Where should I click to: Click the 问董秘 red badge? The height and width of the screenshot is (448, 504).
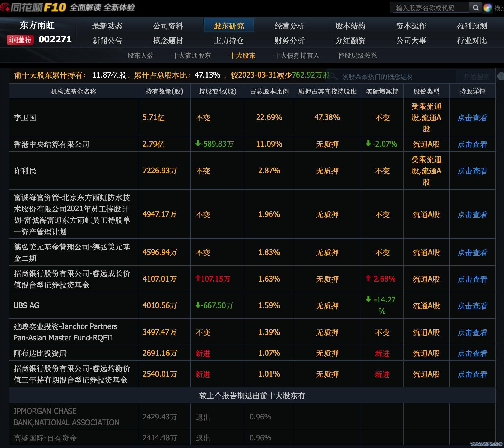(20, 40)
